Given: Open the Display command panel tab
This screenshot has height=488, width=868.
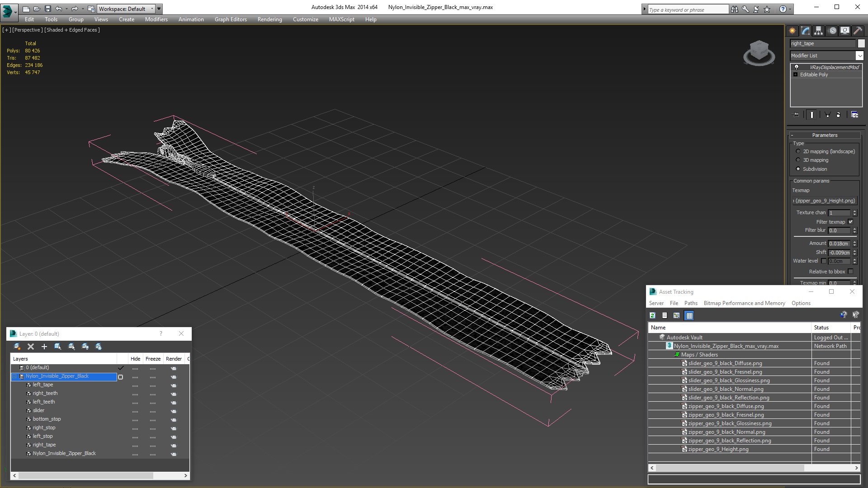Looking at the screenshot, I should tap(845, 31).
